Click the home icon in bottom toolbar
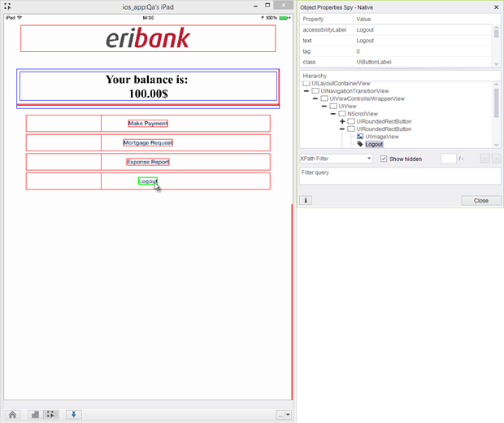Viewport: 504px width, 423px height. 13,414
